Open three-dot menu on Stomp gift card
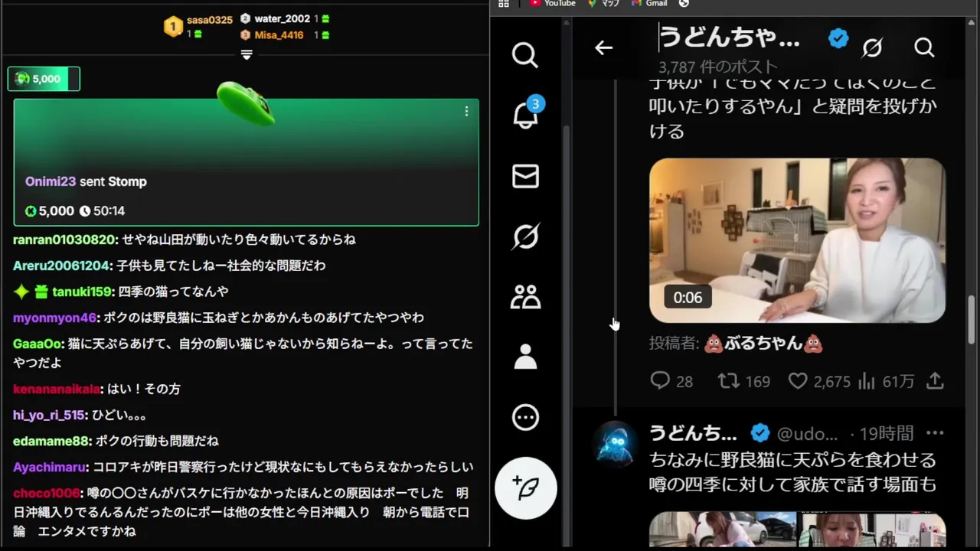 pyautogui.click(x=466, y=112)
